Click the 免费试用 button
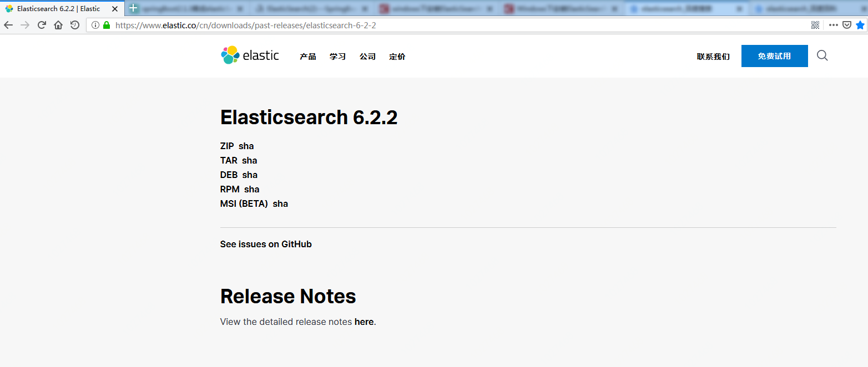Image resolution: width=868 pixels, height=367 pixels. pos(775,56)
